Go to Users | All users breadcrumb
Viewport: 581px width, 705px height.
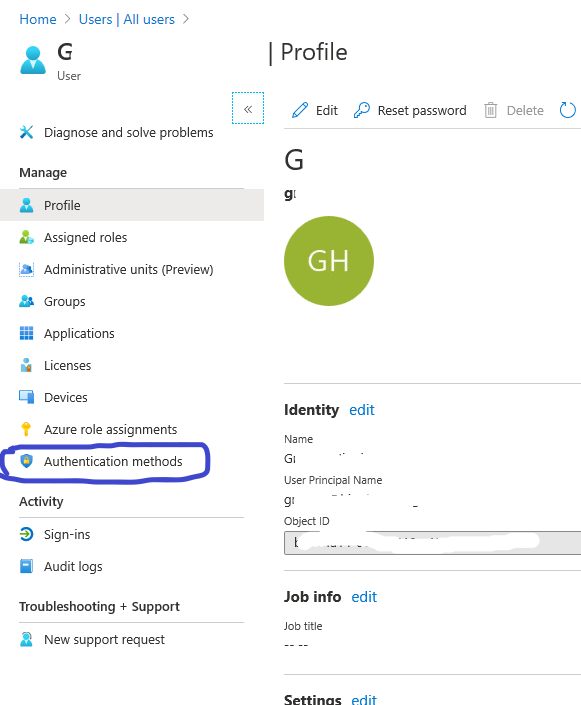127,19
